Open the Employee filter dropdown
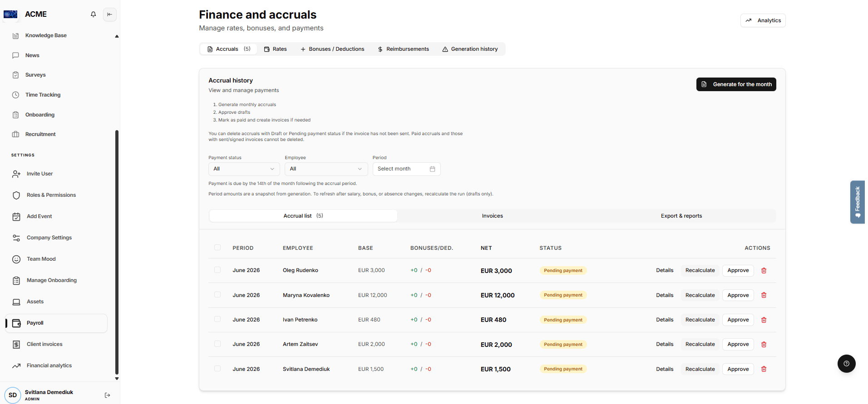 (326, 169)
